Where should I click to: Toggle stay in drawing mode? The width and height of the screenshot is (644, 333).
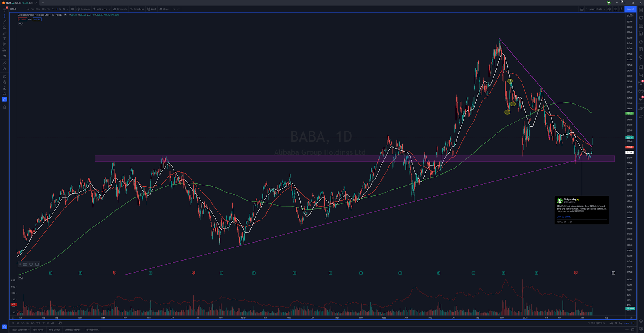4,82
